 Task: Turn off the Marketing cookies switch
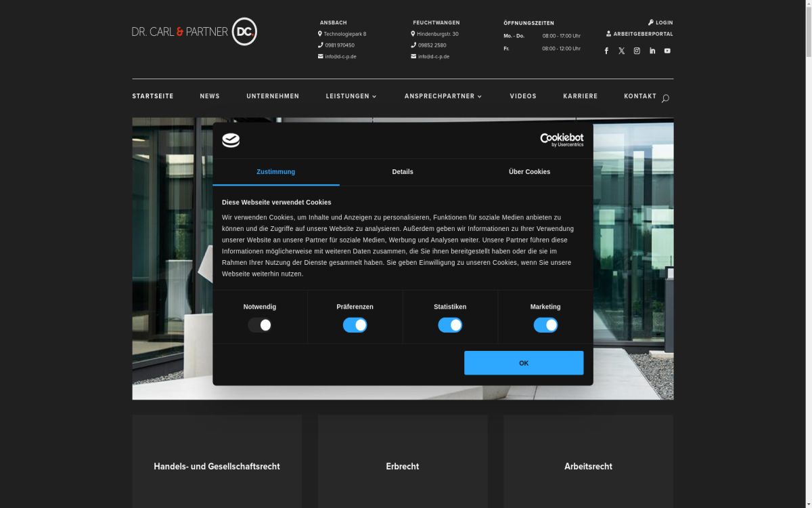click(x=546, y=324)
